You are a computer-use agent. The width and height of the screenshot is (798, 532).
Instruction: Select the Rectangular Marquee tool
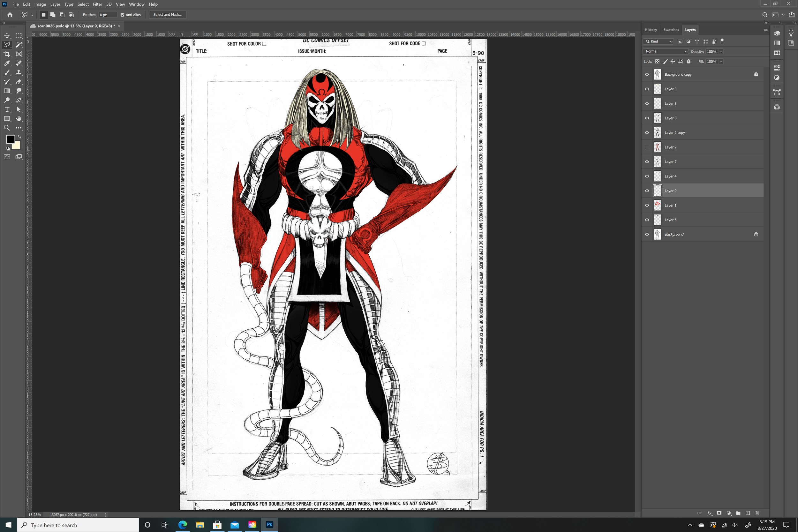click(x=19, y=36)
